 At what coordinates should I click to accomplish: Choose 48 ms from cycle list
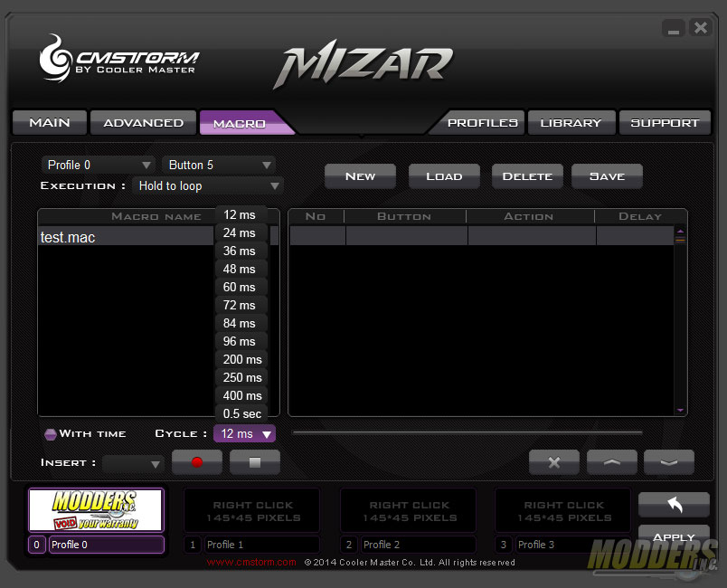point(241,269)
